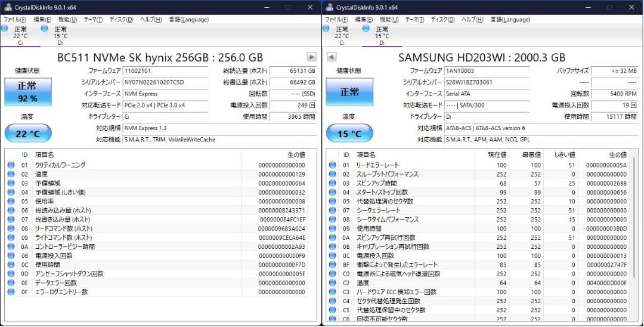Viewport: 644px width, 327px height.
Task: Click serial number field NY07N022610207C5D
Action: (x=165, y=82)
